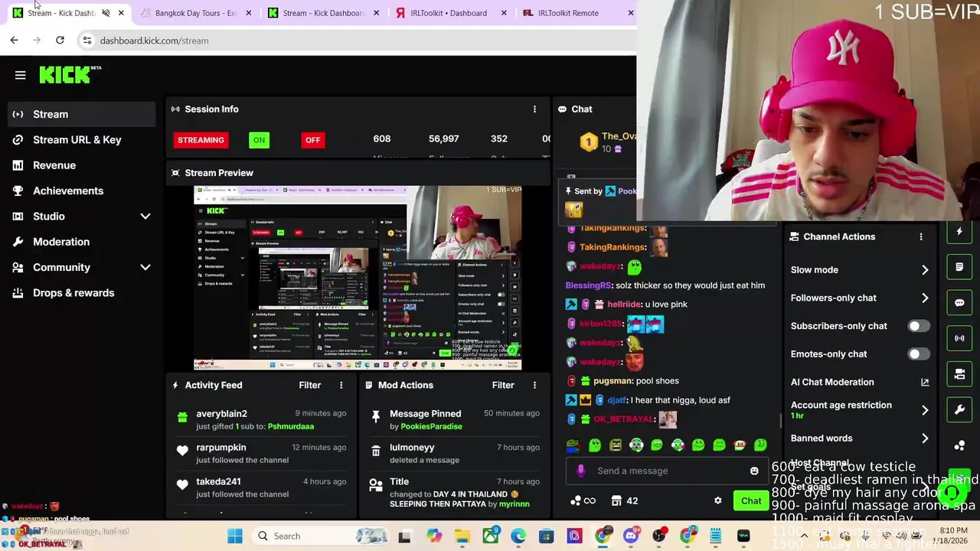Click the channel points infinity icon
The width and height of the screenshot is (980, 551).
coord(583,500)
